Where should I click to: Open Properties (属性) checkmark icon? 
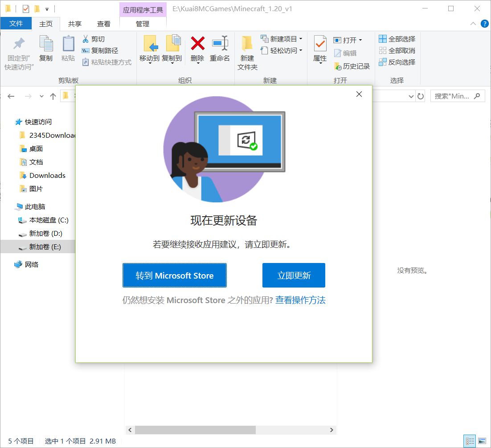(x=320, y=43)
